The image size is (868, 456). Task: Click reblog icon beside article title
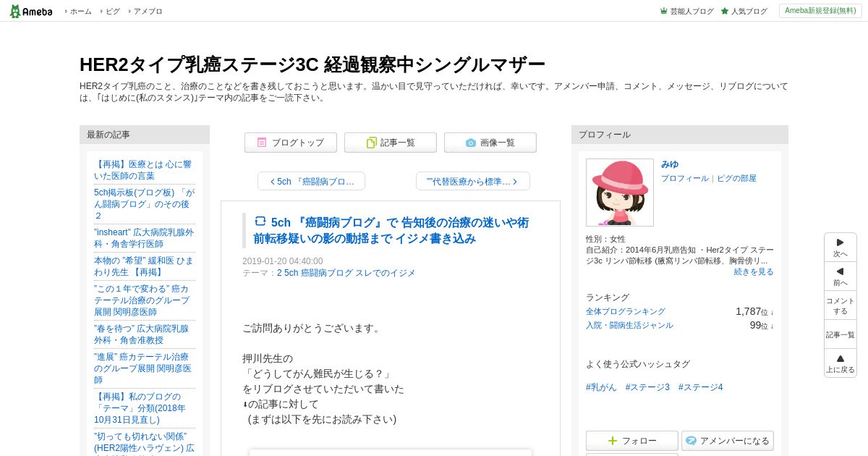[x=260, y=221]
